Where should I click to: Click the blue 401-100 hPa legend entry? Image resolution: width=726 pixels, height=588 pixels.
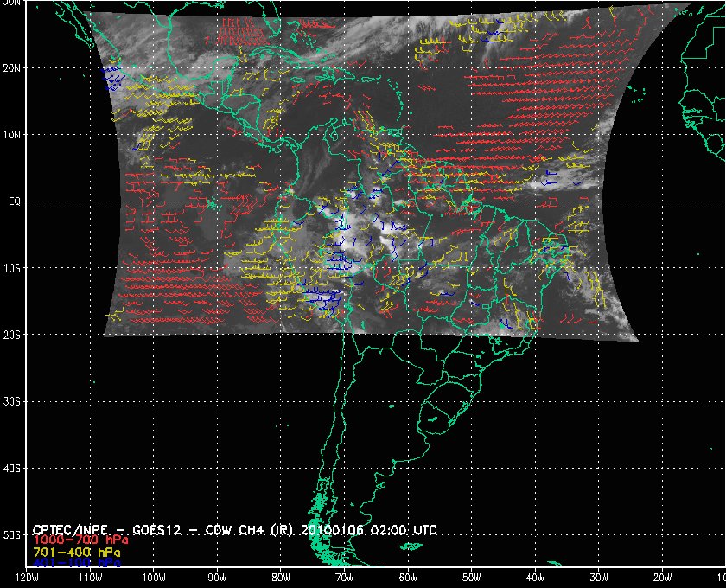[76, 563]
